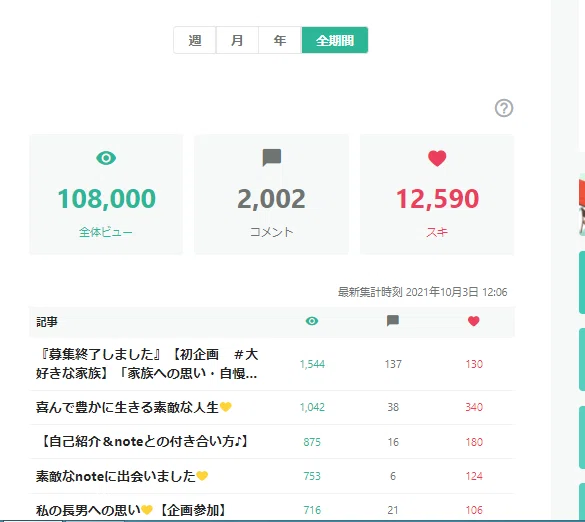The image size is (585, 522).
Task: Click the 106 likes value
Action: [x=474, y=510]
